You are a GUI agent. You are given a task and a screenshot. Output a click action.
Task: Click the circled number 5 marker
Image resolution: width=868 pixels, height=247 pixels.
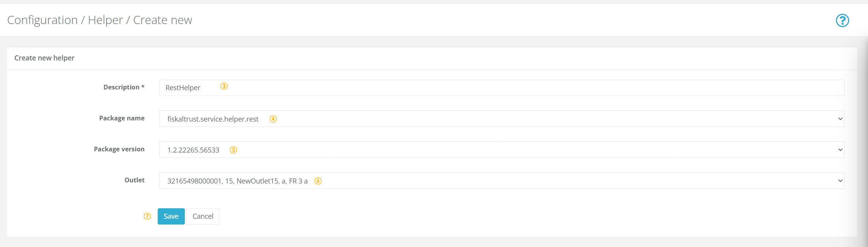[x=233, y=150]
